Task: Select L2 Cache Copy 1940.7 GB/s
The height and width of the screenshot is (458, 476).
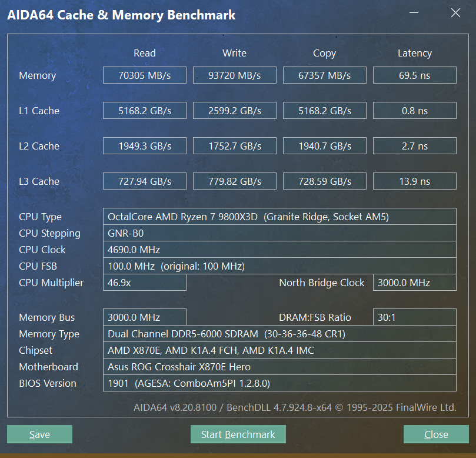Action: [325, 146]
